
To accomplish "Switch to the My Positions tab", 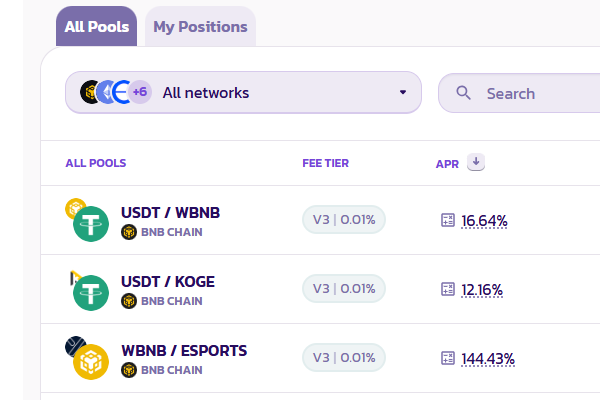I will (x=200, y=27).
